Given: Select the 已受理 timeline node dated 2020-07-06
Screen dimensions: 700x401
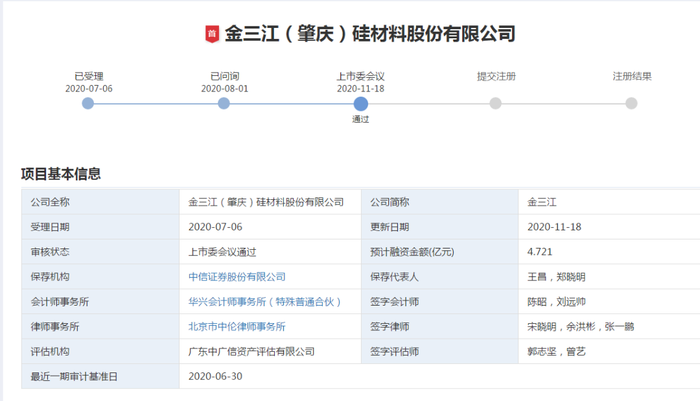Looking at the screenshot, I should pos(88,104).
